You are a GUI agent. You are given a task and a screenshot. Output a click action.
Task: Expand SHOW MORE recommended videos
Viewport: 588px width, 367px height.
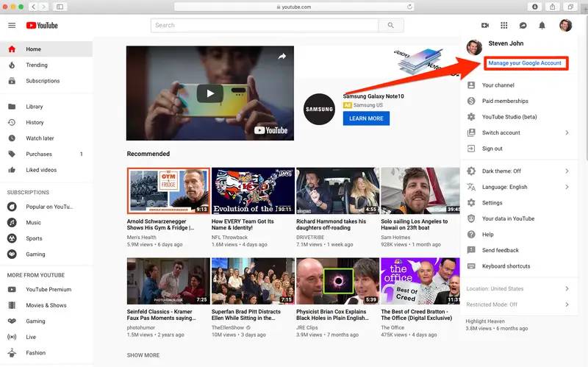pos(143,355)
